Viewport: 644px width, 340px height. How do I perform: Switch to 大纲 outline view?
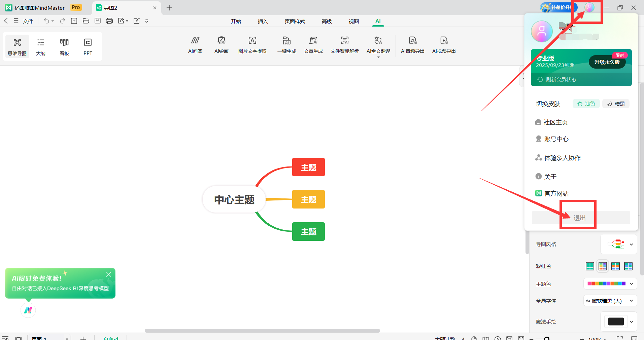[41, 46]
